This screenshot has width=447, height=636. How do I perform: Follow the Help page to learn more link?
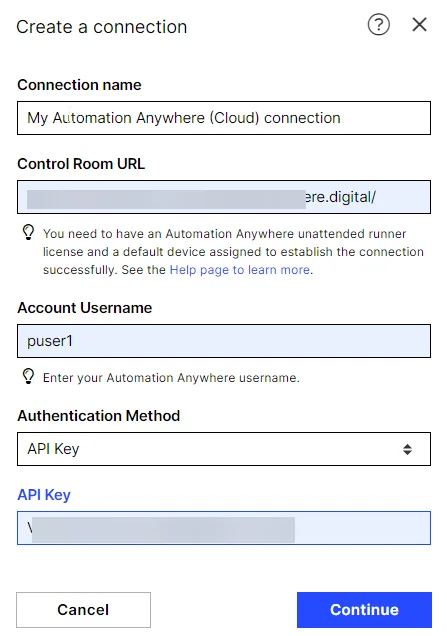coord(240,270)
